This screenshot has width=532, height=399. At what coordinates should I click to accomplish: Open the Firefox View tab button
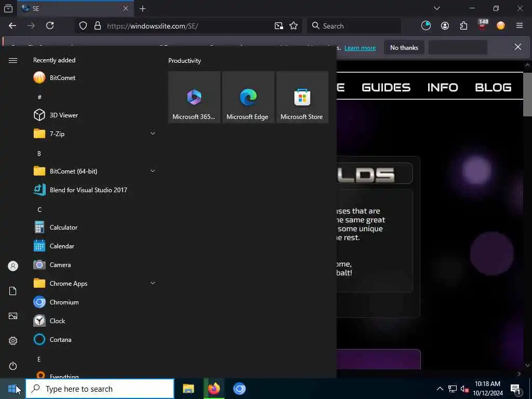click(x=8, y=8)
